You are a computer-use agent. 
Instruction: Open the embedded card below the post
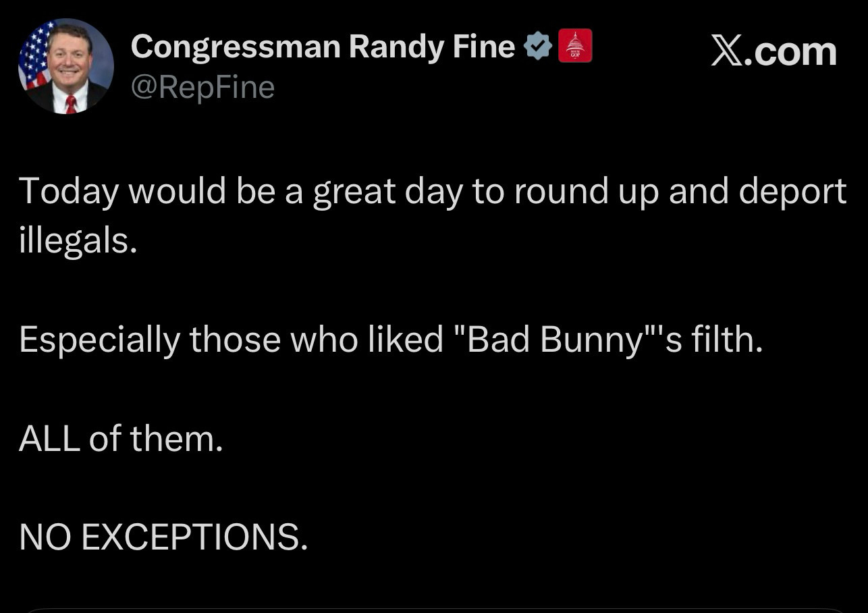pos(434,610)
